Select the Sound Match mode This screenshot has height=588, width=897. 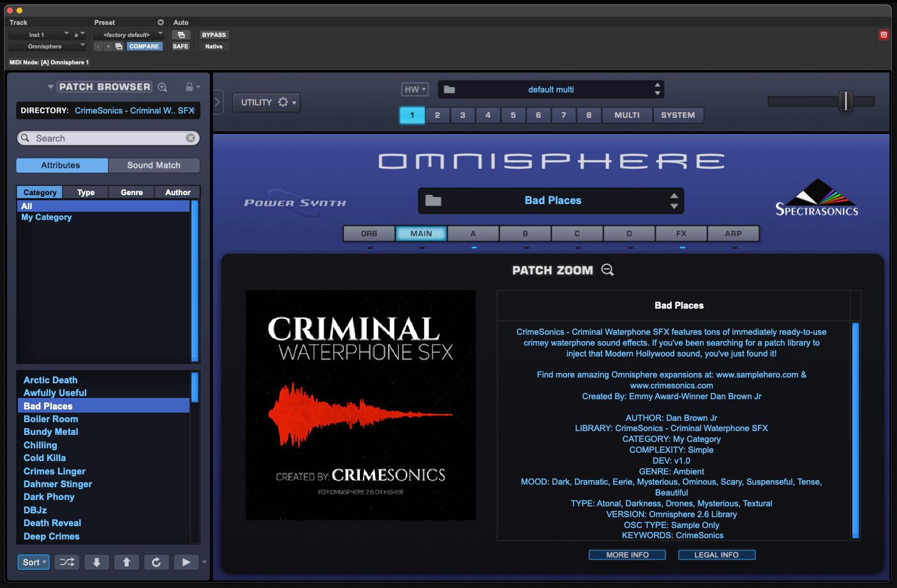(x=154, y=165)
